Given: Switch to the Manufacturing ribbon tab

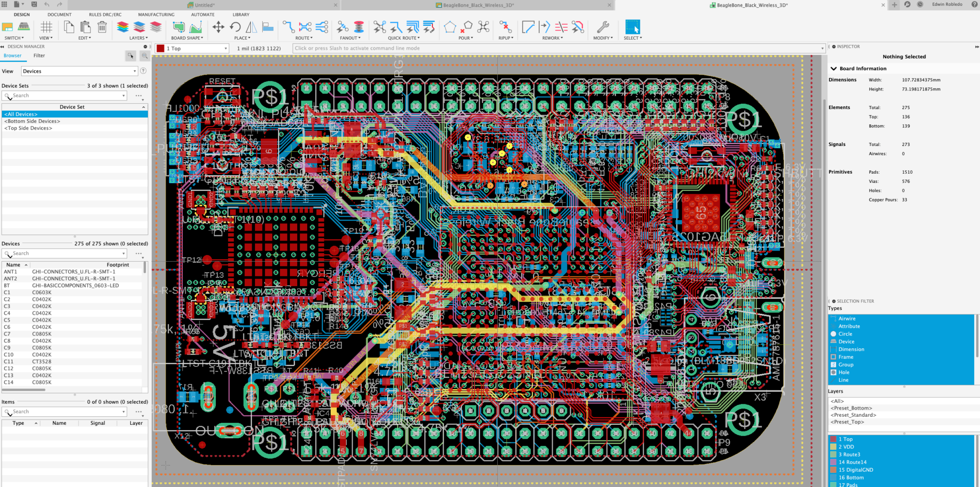Looking at the screenshot, I should (x=156, y=14).
